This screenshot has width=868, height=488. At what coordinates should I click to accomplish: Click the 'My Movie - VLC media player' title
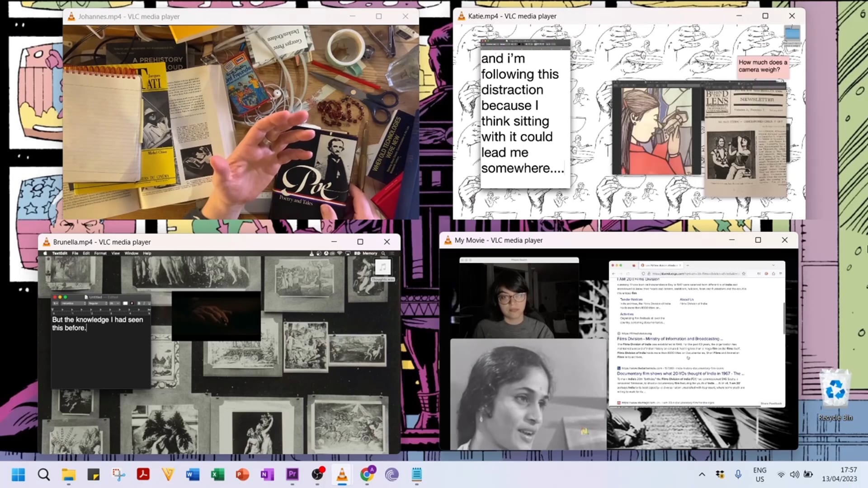(x=499, y=240)
